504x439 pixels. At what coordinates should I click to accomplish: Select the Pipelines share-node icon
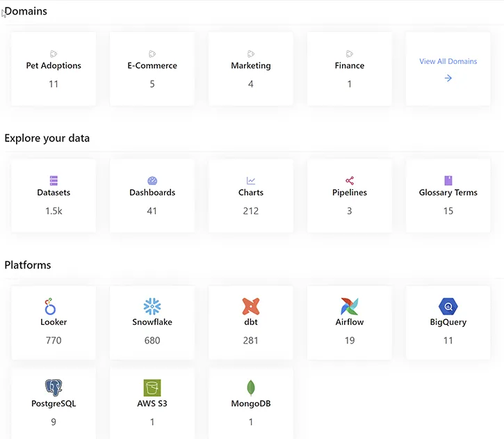coord(350,181)
